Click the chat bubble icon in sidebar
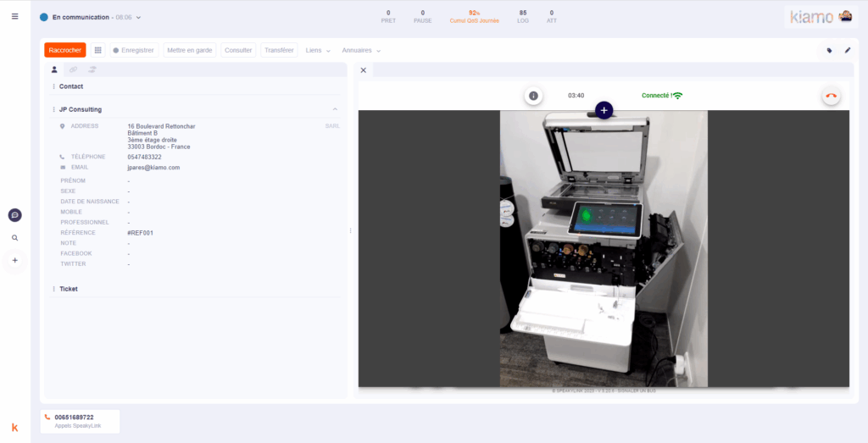 pyautogui.click(x=14, y=215)
